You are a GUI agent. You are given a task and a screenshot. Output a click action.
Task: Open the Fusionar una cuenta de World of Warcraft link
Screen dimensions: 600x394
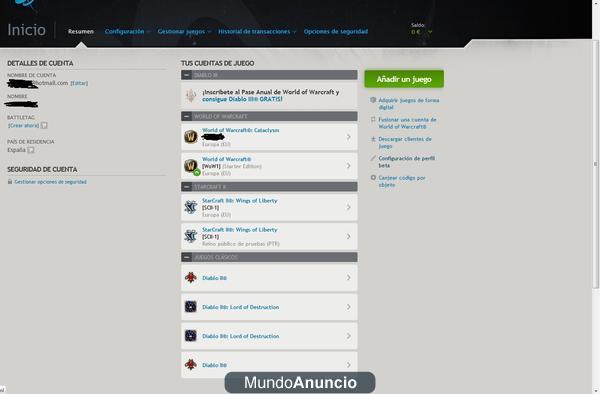click(x=407, y=123)
